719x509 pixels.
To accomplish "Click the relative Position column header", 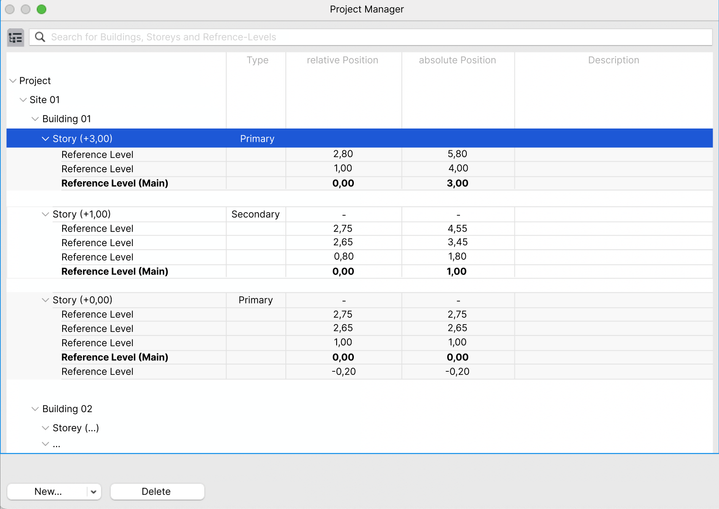I will (x=343, y=60).
